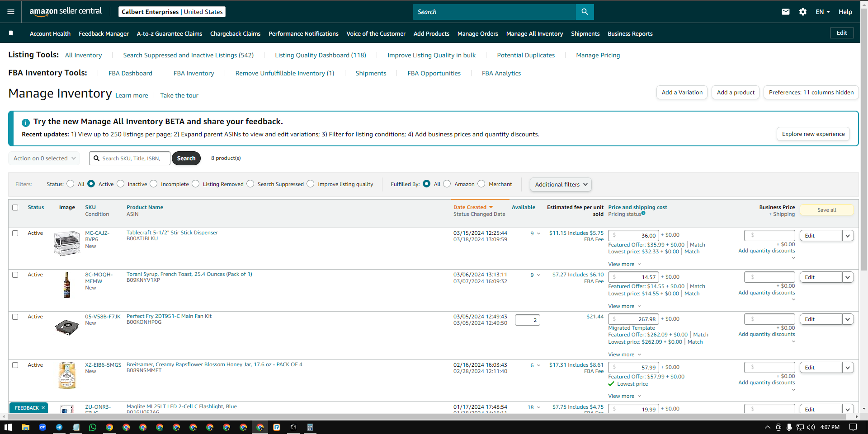
Task: Open the Torani Syrup product thumbnail
Action: pyautogui.click(x=67, y=285)
